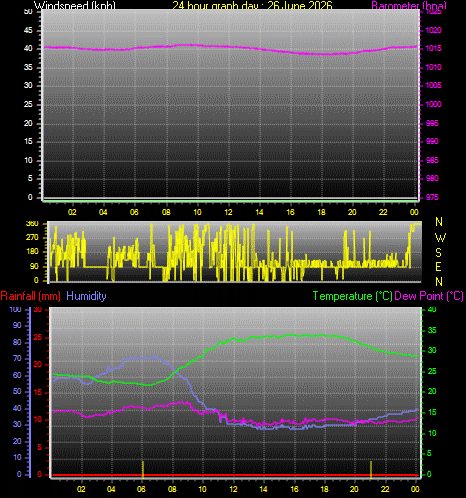The width and height of the screenshot is (466, 498).
Task: Click the E wind direction label
Action: coord(439,267)
